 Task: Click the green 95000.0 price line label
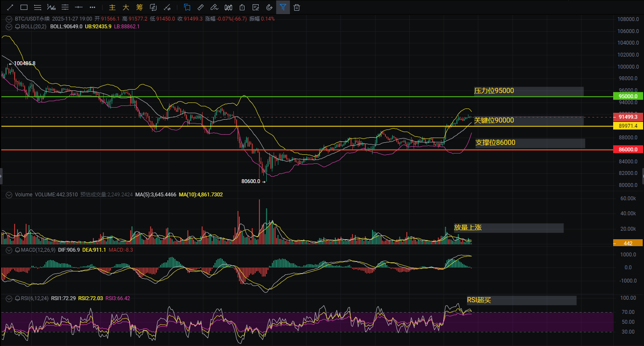coord(628,97)
